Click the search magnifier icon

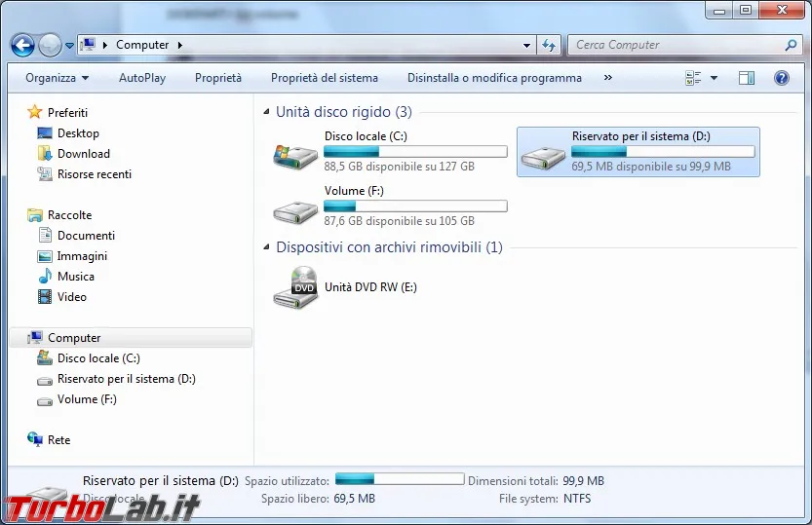(791, 45)
